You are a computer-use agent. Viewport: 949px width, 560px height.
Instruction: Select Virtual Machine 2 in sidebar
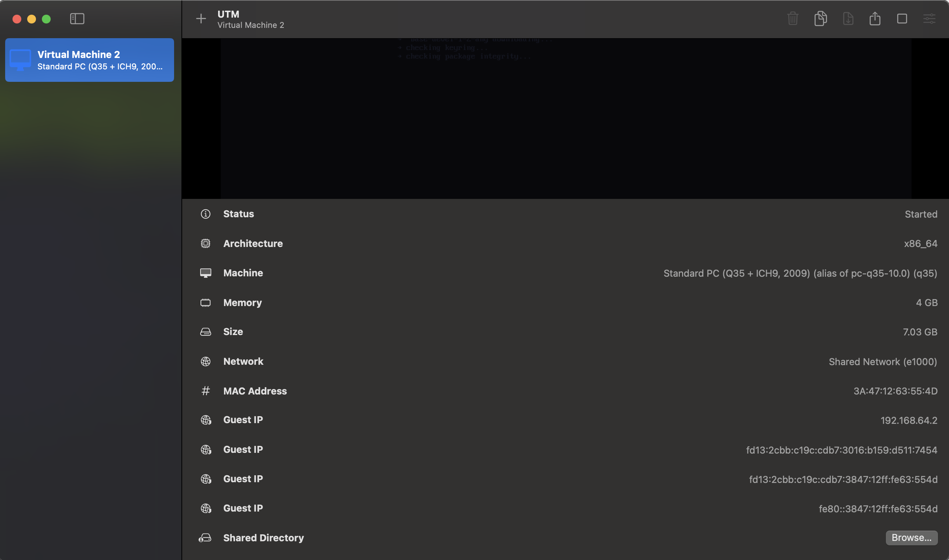pyautogui.click(x=90, y=60)
